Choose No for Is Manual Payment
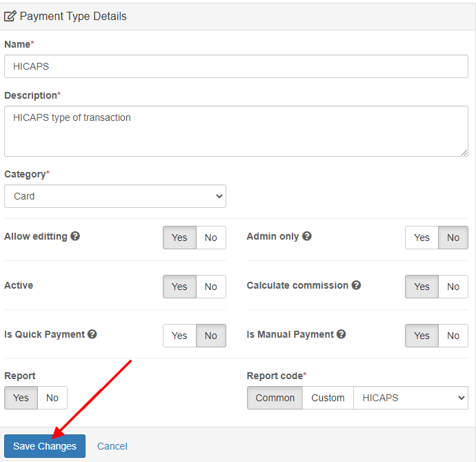476x462 pixels. 453,336
